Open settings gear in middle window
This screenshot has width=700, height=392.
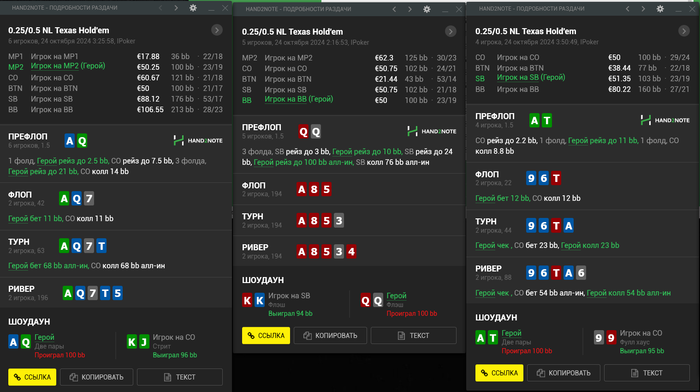[427, 9]
